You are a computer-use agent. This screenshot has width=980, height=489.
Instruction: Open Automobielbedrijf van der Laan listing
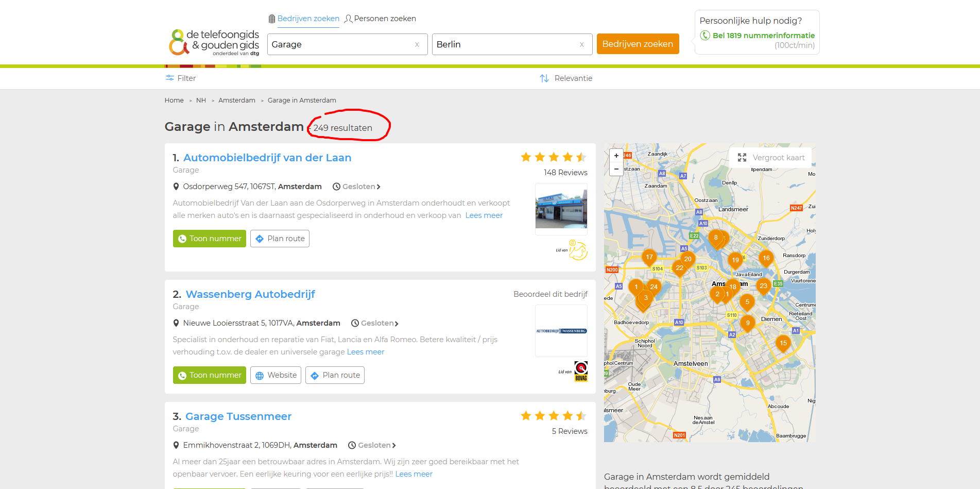point(267,158)
